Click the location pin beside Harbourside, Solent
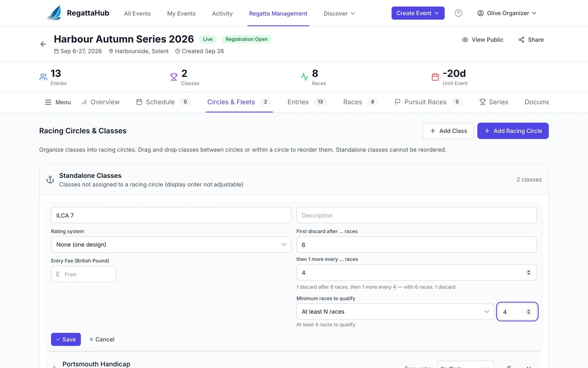 pos(111,51)
